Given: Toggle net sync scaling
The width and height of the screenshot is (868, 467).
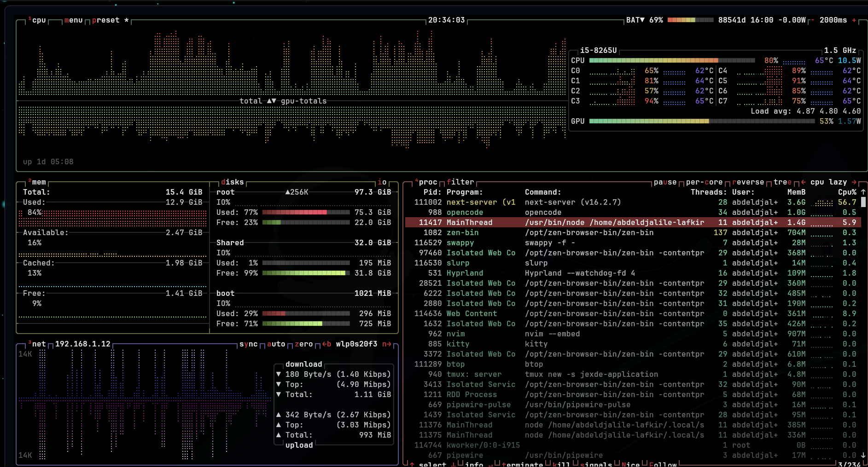Looking at the screenshot, I should coord(249,344).
